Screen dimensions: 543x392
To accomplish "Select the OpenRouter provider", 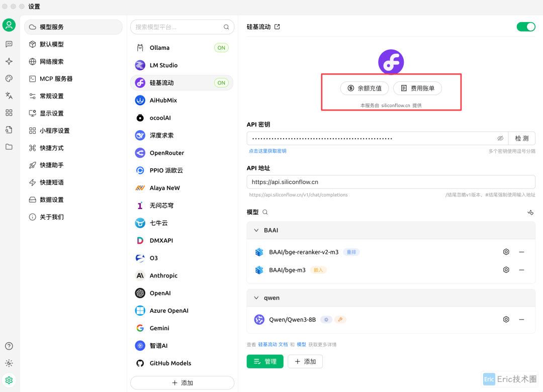I will point(182,153).
